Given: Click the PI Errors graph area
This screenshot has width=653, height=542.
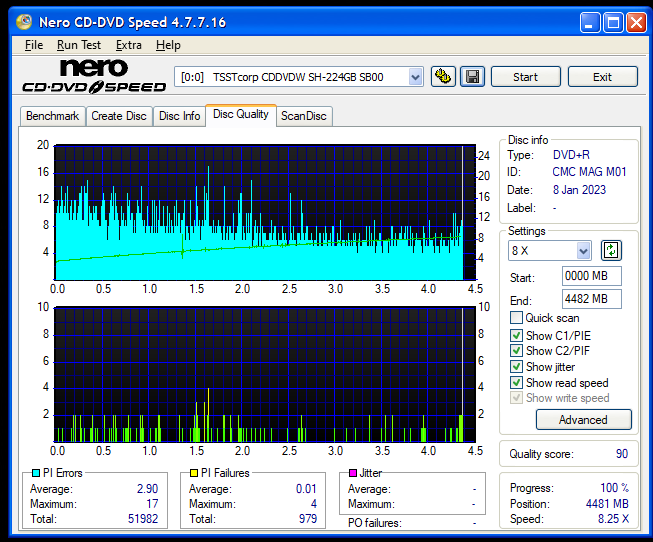Looking at the screenshot, I should pos(265,212).
